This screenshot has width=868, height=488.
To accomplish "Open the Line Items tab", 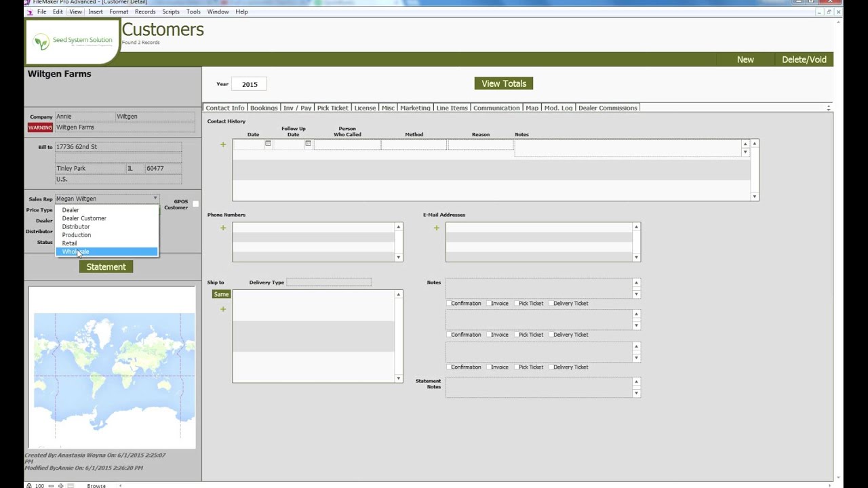I will (452, 108).
